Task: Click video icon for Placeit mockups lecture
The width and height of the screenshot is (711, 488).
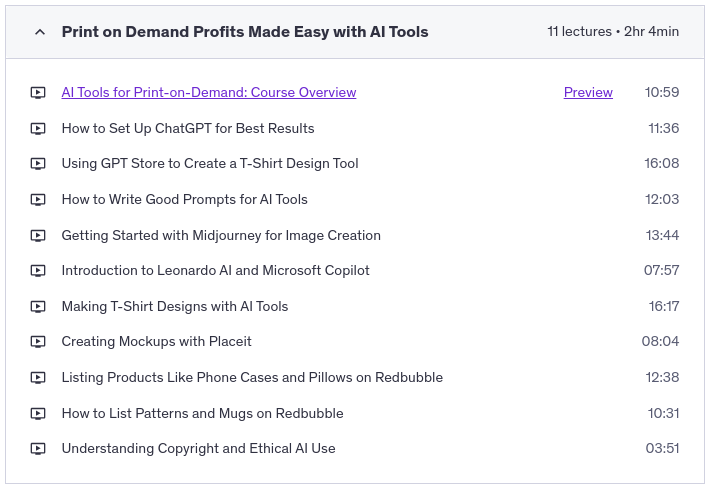Action: pyautogui.click(x=38, y=342)
